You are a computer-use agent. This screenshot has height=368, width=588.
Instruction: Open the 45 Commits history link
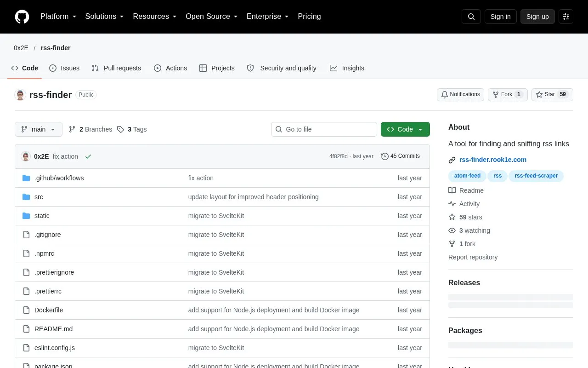[x=401, y=156]
